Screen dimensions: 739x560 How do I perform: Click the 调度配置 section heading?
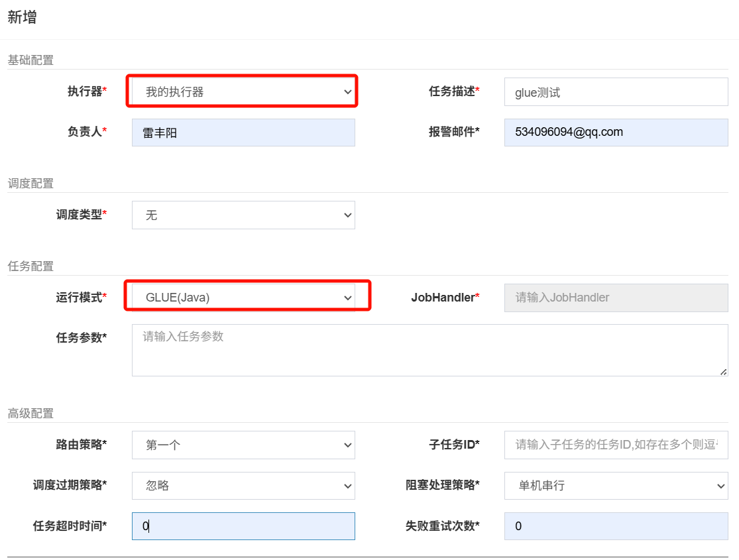tap(30, 184)
